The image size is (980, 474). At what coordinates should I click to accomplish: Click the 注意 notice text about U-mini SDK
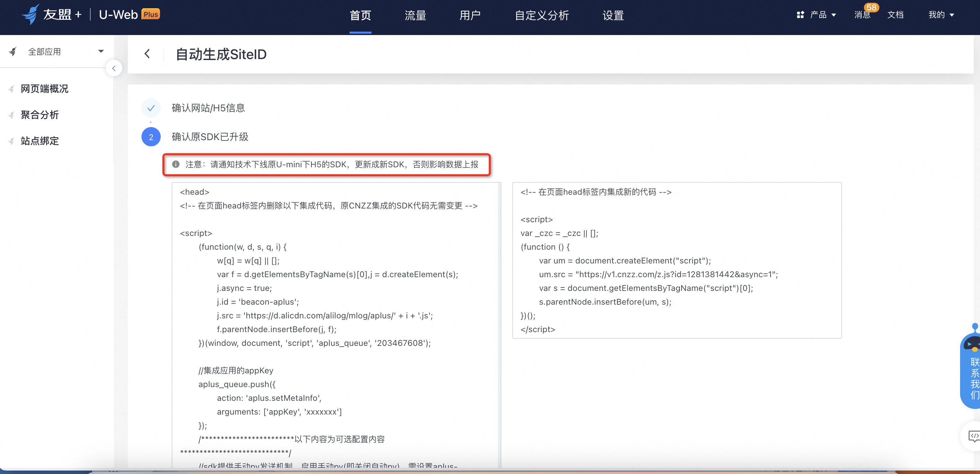coord(332,164)
